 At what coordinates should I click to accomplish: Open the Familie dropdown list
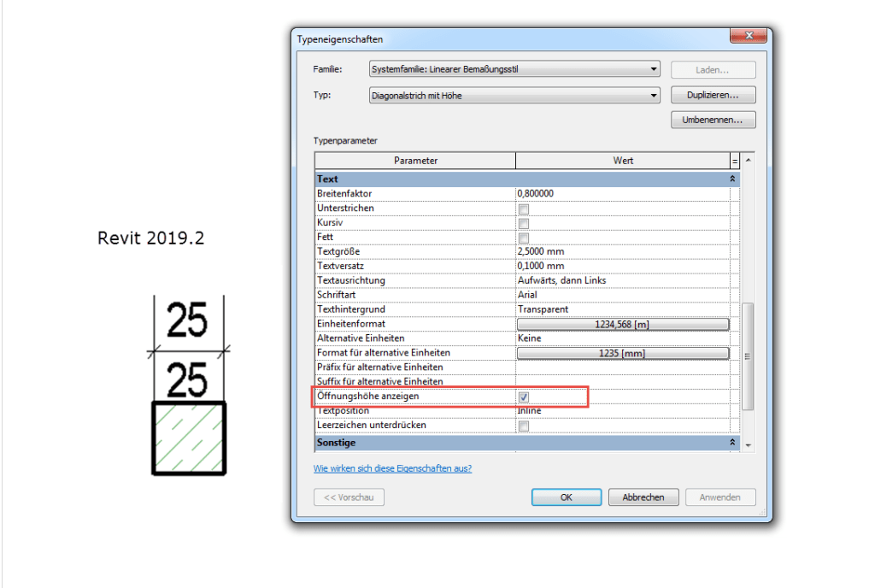pyautogui.click(x=654, y=69)
